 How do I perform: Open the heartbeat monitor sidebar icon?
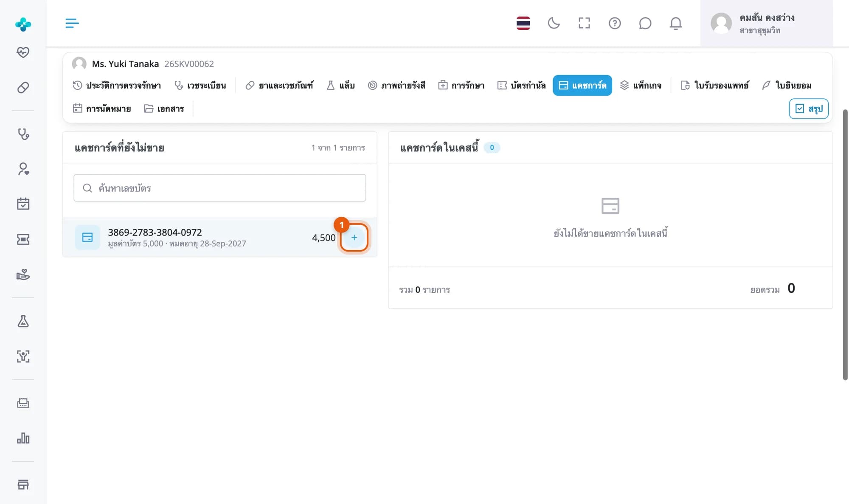point(23,52)
